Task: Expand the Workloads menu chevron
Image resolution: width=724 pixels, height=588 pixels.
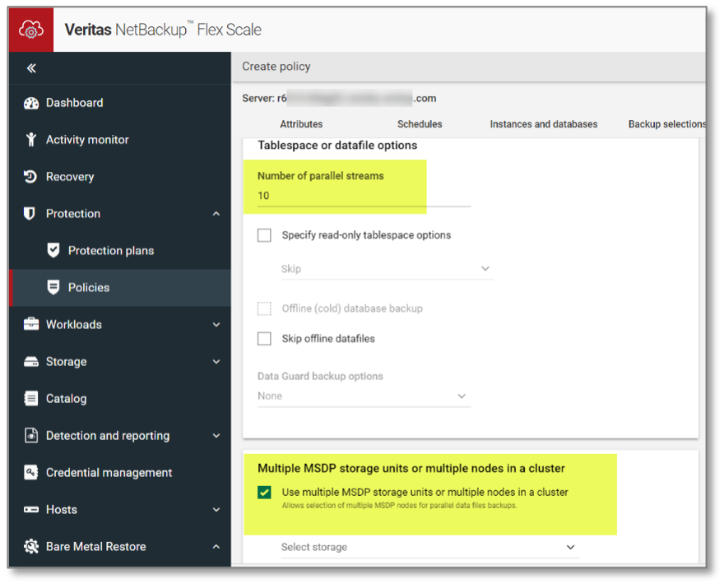Action: pos(216,325)
